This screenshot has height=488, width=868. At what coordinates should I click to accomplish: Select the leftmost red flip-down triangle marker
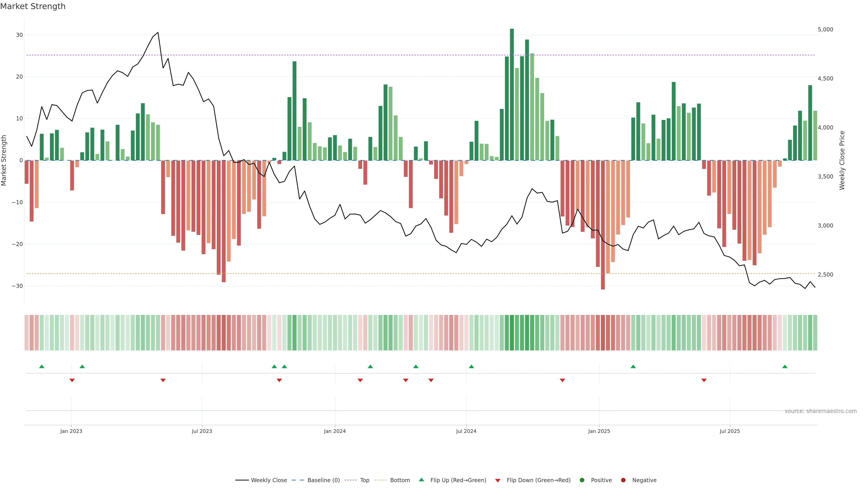pyautogui.click(x=72, y=380)
